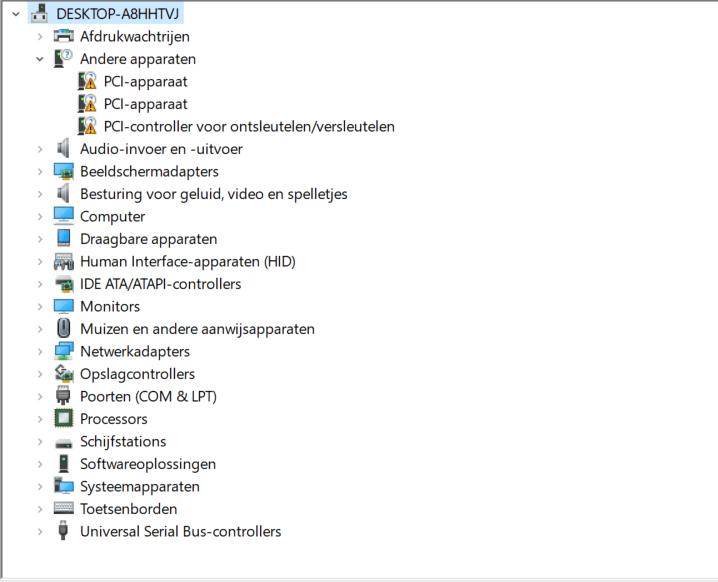Click the Afdrukwachtrijen printer icon
Image resolution: width=718 pixels, height=582 pixels.
click(x=63, y=36)
